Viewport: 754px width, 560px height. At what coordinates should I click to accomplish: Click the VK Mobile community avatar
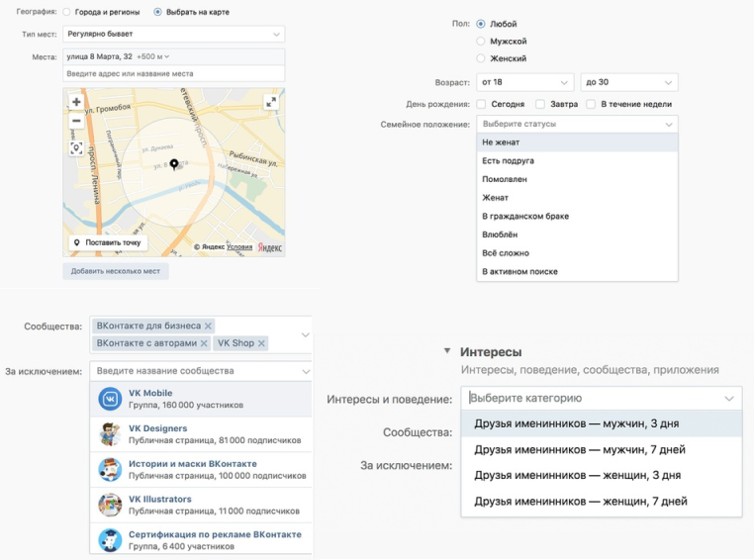pyautogui.click(x=110, y=399)
